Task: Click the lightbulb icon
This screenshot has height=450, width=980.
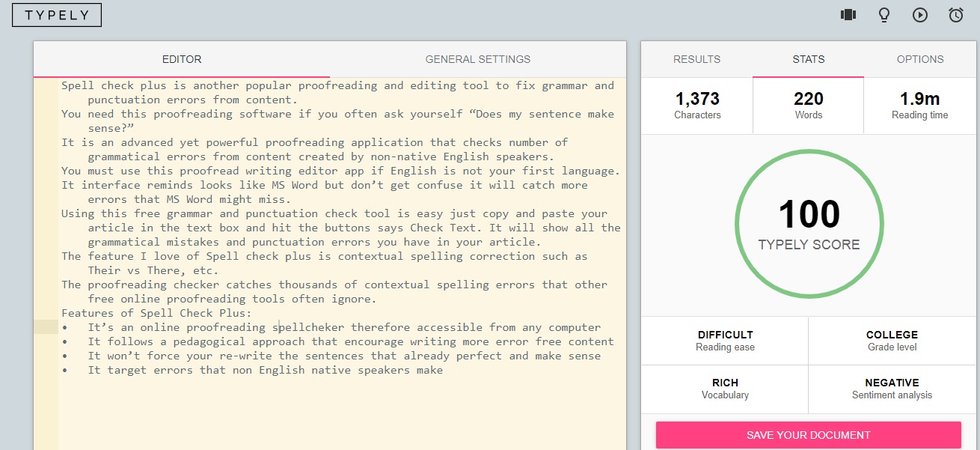Action: [883, 14]
